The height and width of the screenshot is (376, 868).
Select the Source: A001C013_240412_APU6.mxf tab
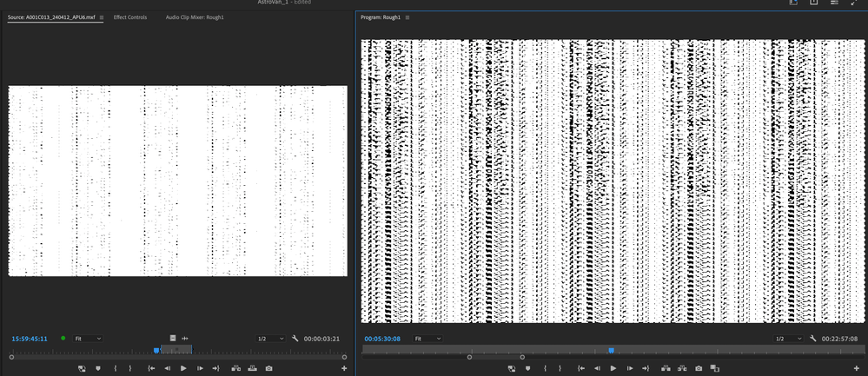[x=51, y=17]
